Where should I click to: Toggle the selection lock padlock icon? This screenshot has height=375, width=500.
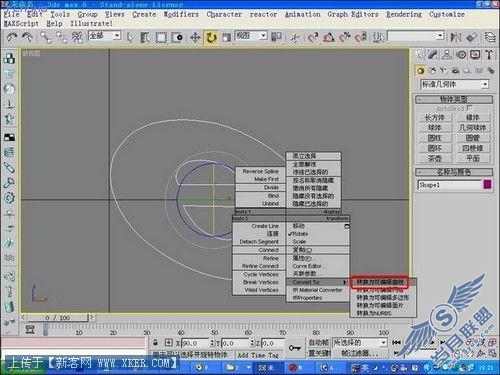pyautogui.click(x=155, y=343)
